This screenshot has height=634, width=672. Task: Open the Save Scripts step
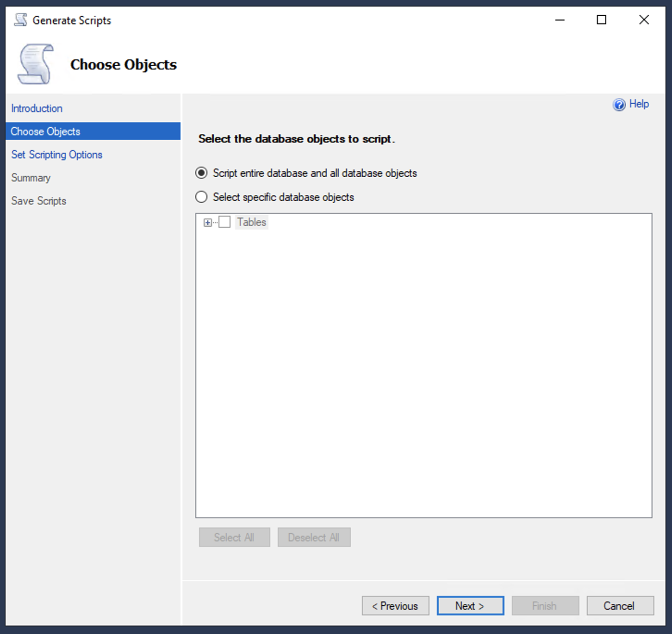tap(39, 201)
